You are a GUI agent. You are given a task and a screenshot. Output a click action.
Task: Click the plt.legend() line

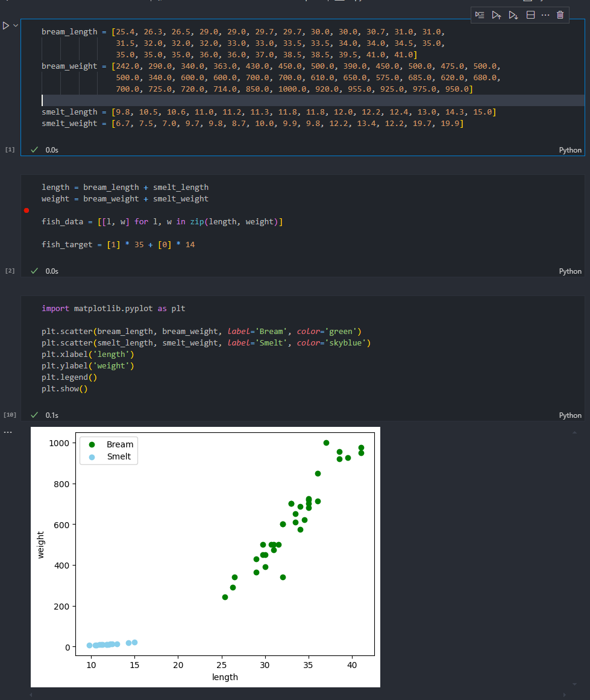(69, 377)
